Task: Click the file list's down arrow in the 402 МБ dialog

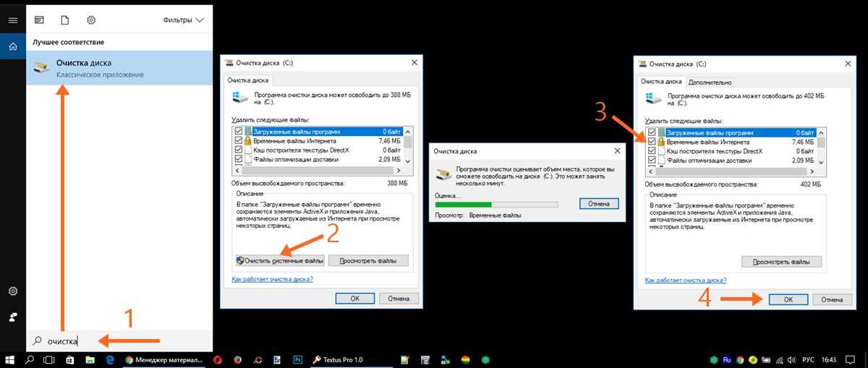Action: tap(822, 162)
